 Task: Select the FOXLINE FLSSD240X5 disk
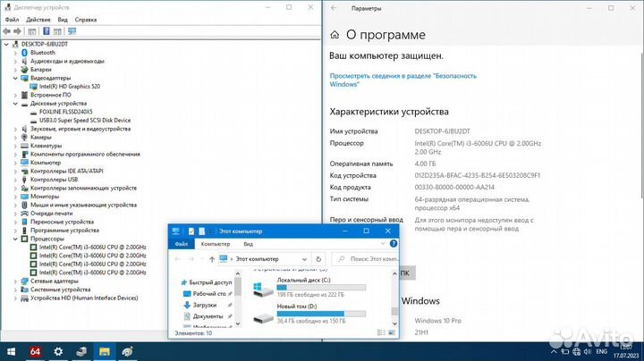(x=65, y=112)
